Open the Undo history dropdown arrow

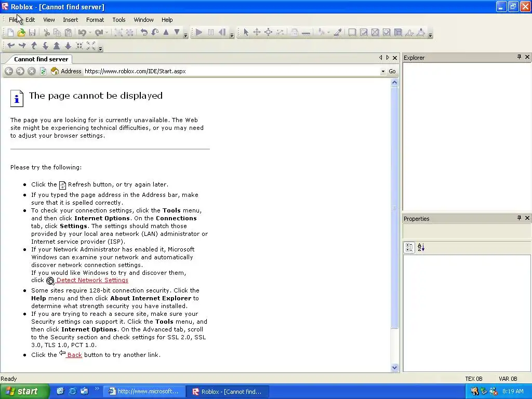[90, 33]
